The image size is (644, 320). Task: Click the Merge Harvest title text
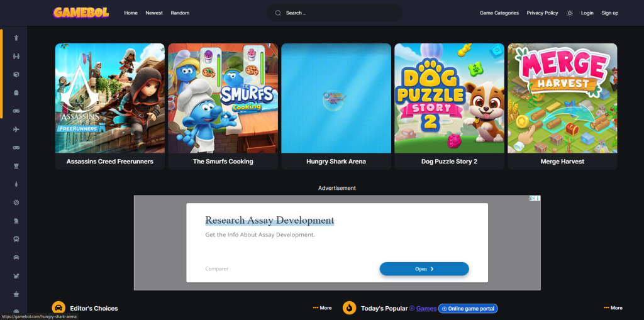tap(562, 162)
